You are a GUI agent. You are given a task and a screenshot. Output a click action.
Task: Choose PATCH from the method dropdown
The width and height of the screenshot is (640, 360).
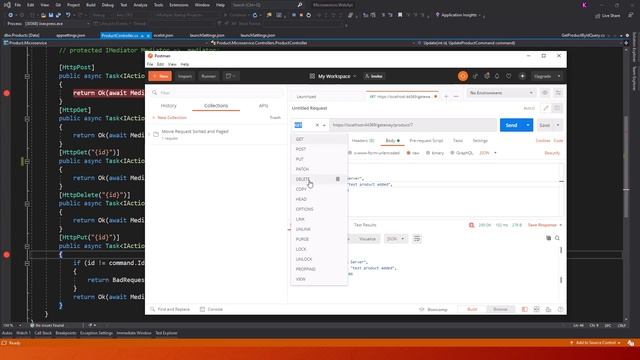(x=319, y=169)
